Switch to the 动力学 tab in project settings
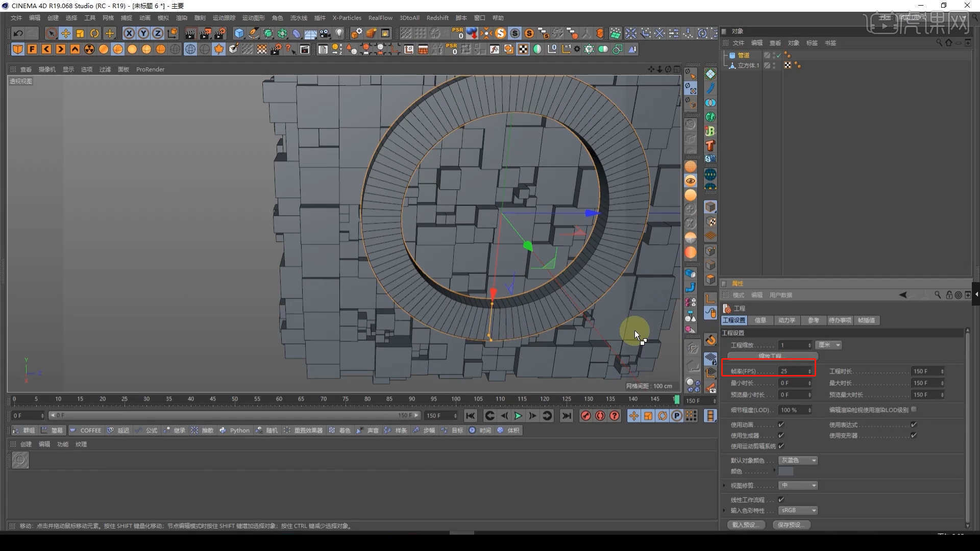The height and width of the screenshot is (551, 980). click(x=787, y=320)
